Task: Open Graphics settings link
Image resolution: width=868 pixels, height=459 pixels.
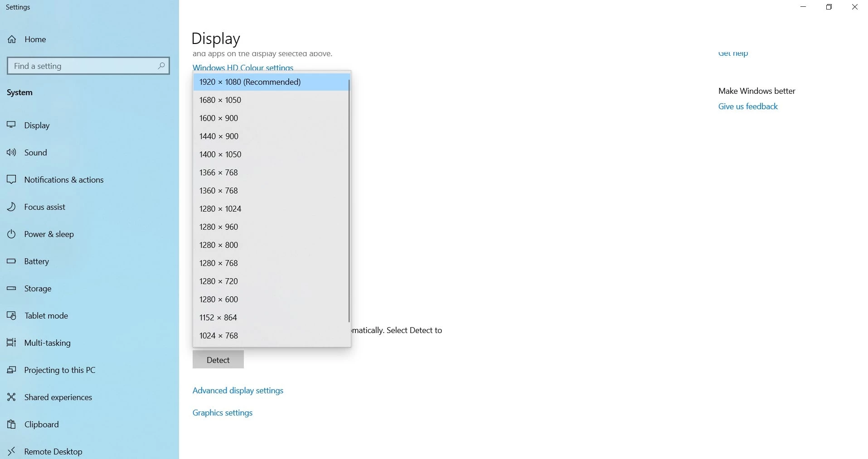Action: coord(223,413)
